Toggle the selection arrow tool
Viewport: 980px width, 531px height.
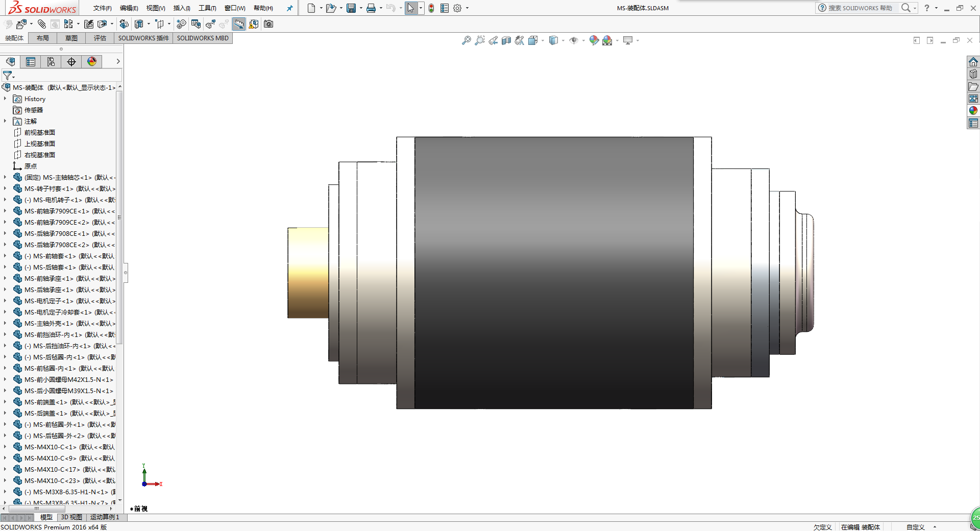pos(411,8)
